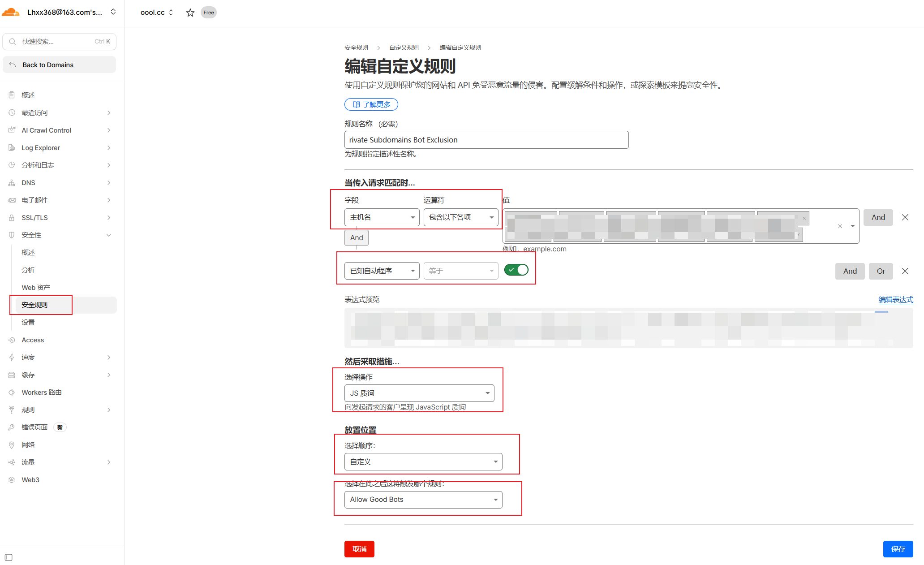
Task: Collapse the sidebar with the bottom-left icon
Action: tap(8, 557)
